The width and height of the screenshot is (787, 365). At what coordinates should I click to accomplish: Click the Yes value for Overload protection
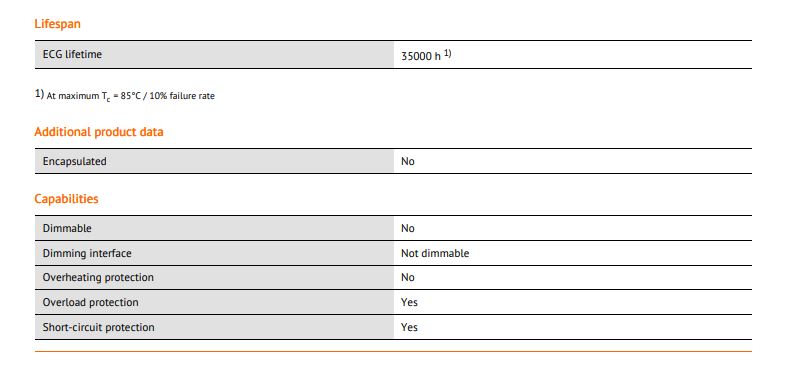click(409, 303)
